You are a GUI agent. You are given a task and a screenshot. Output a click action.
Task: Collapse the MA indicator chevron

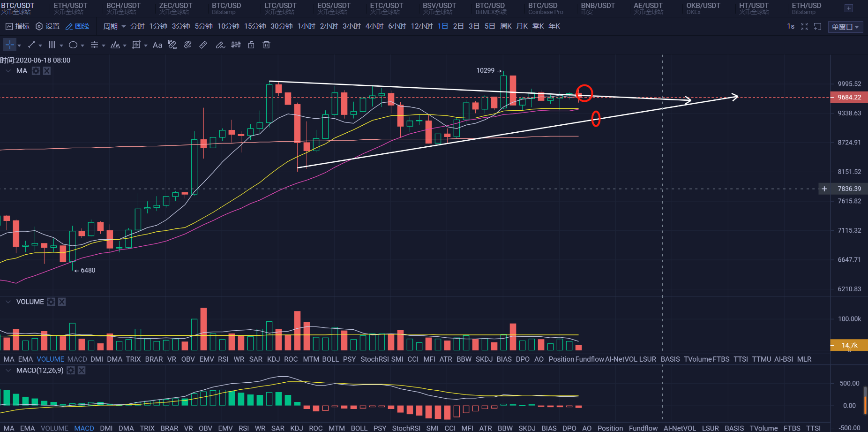coord(8,71)
